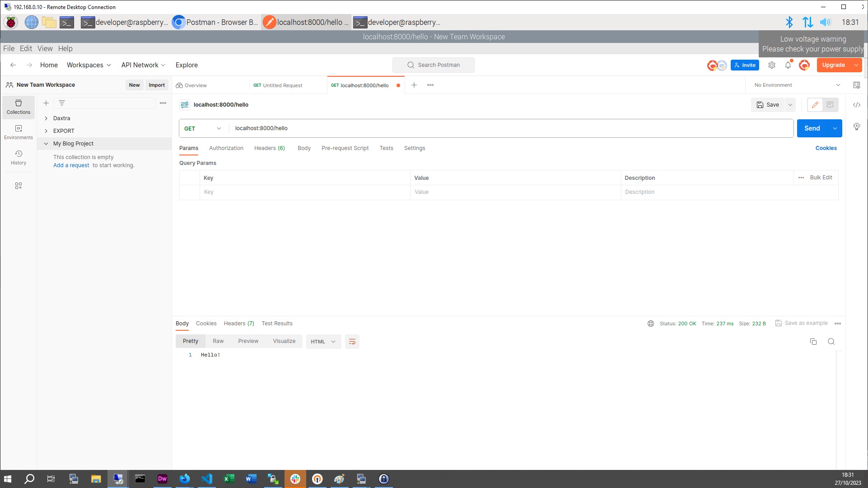Open the History sidebar panel
This screenshot has width=868, height=488.
19,158
